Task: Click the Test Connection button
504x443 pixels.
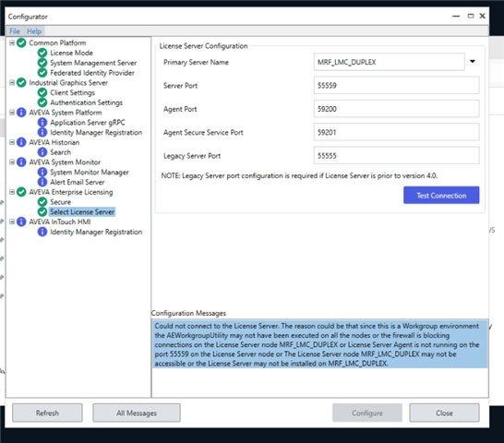Action: click(441, 195)
